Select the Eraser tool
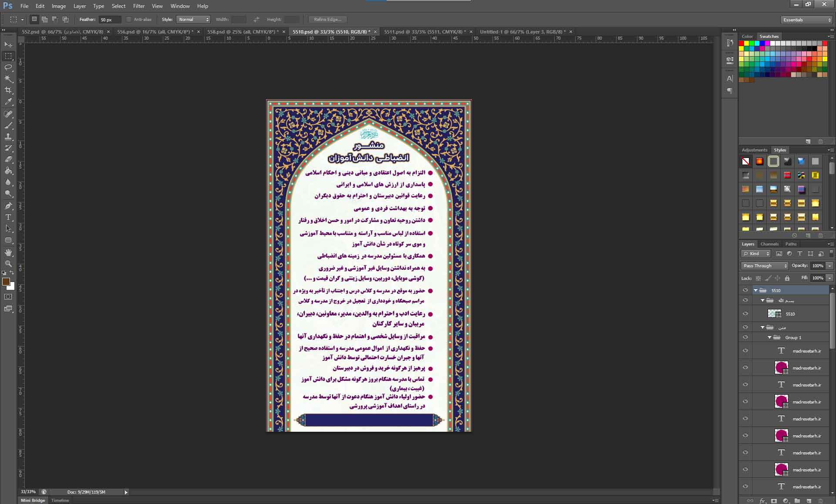The width and height of the screenshot is (836, 504). tap(8, 159)
